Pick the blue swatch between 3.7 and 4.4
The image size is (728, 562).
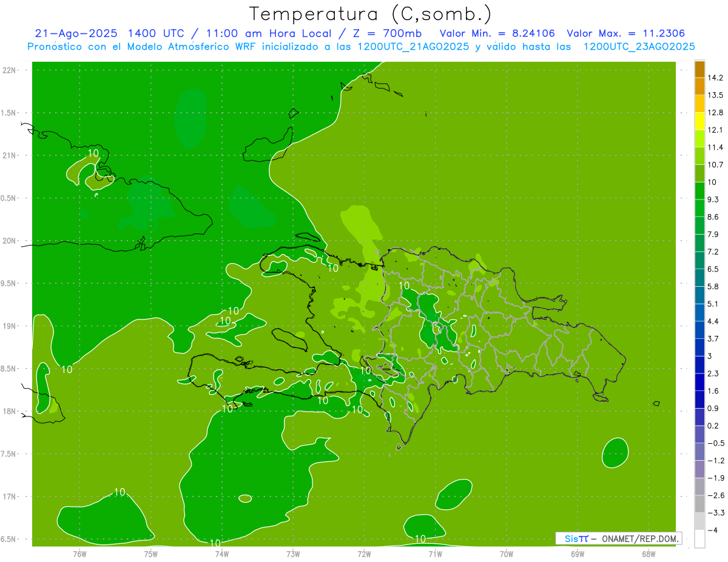(x=699, y=330)
